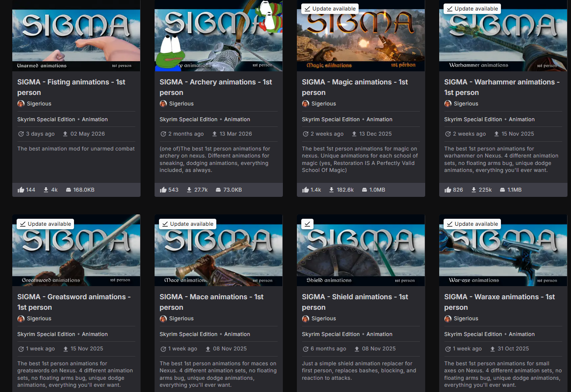Open SIGMA - Warhammer animations title link
The height and width of the screenshot is (392, 571).
502,87
